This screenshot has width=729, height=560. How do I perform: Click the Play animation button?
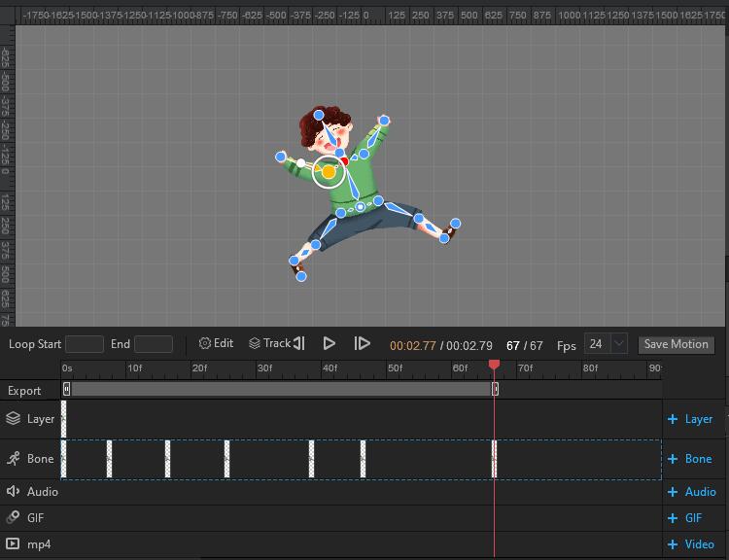tap(330, 343)
